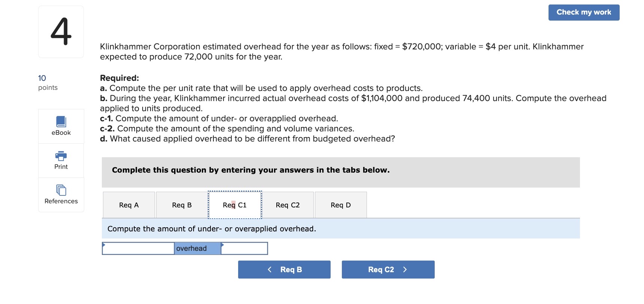Select the highlighted overhead cell

pyautogui.click(x=197, y=248)
